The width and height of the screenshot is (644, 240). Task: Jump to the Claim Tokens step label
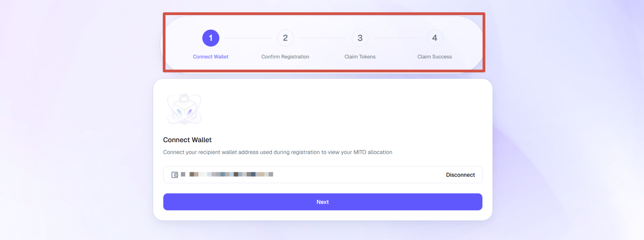point(360,57)
